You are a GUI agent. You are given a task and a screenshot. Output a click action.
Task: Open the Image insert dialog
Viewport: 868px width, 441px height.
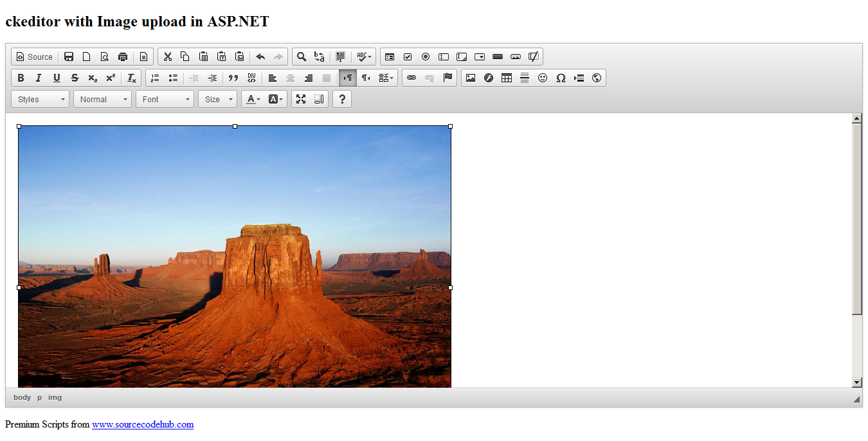(471, 78)
